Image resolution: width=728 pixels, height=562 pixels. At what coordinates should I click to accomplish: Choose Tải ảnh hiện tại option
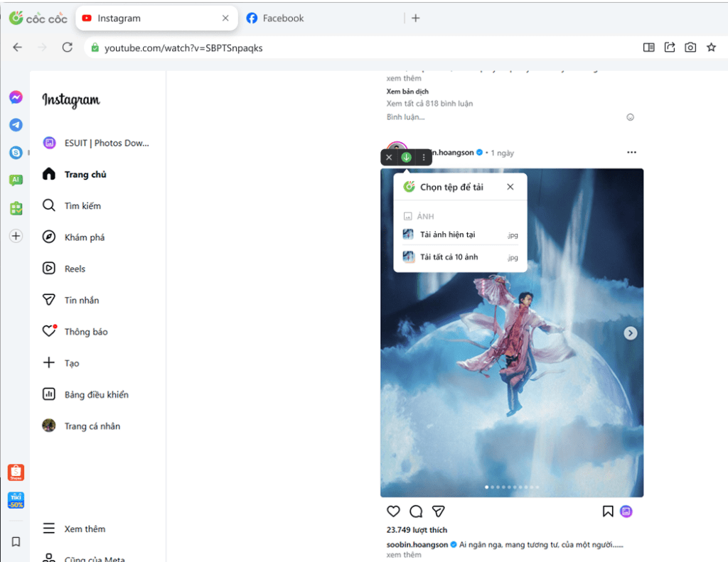(x=447, y=234)
